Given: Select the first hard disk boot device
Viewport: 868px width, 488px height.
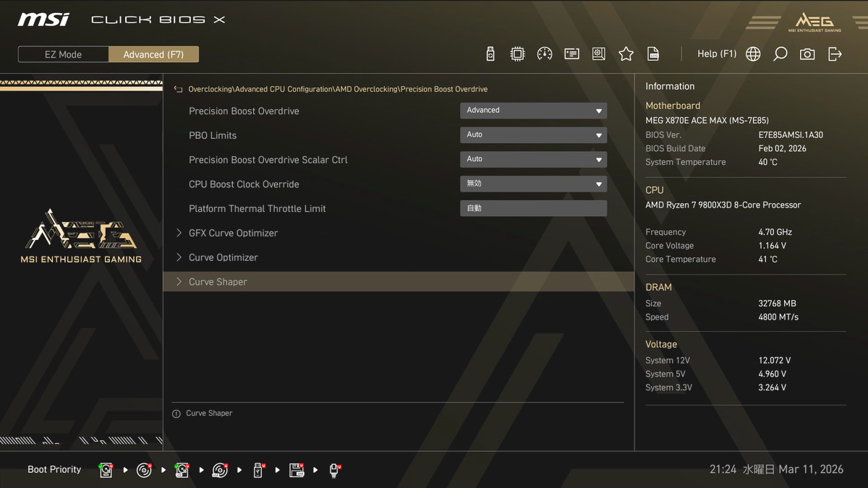Looking at the screenshot, I should (x=106, y=471).
